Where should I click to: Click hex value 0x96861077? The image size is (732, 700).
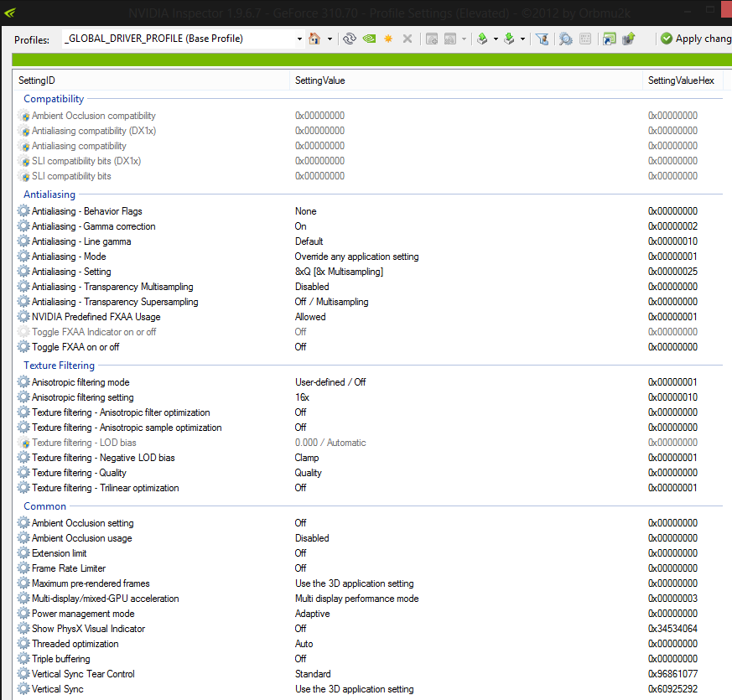click(x=672, y=674)
